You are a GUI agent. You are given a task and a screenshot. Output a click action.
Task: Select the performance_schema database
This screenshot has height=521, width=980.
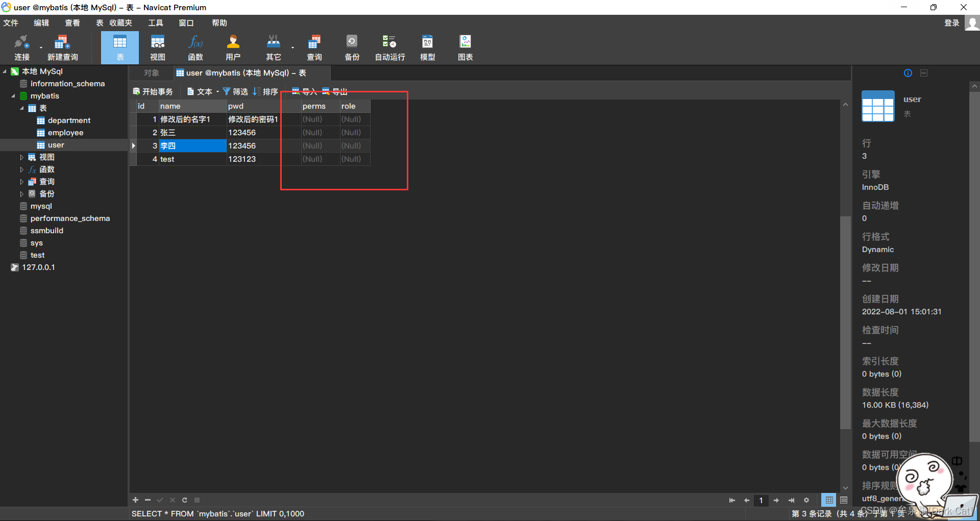tap(70, 218)
